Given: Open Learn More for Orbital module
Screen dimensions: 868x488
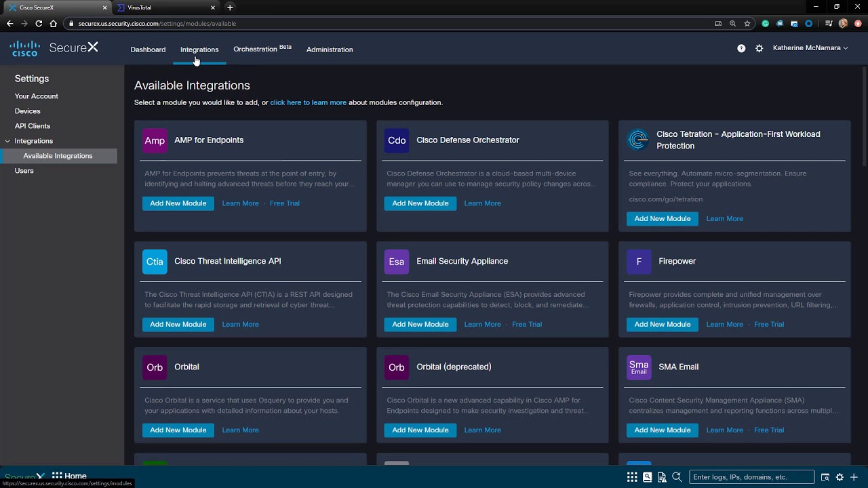Looking at the screenshot, I should pyautogui.click(x=241, y=430).
